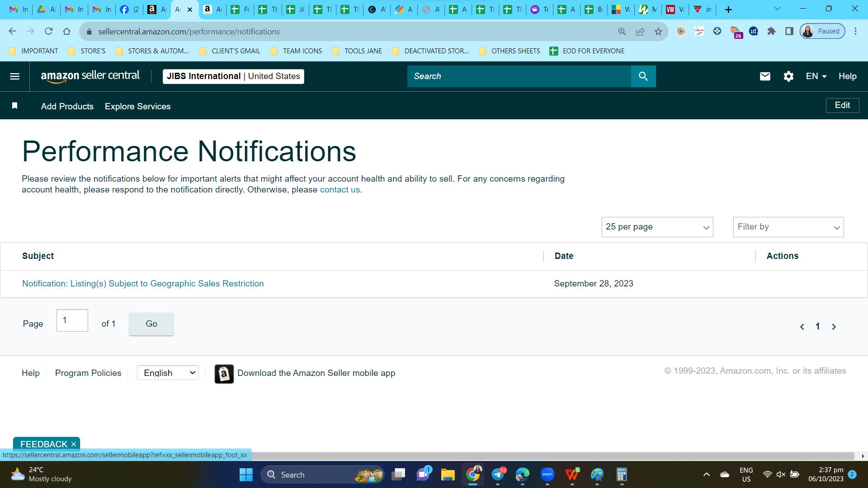Click the Date column header
This screenshot has height=488, width=868.
pos(564,256)
